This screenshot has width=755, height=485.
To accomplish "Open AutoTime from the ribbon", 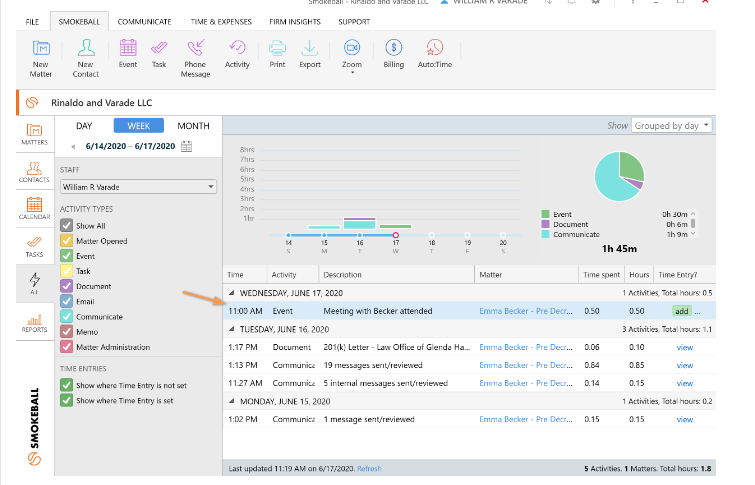I will point(435,53).
